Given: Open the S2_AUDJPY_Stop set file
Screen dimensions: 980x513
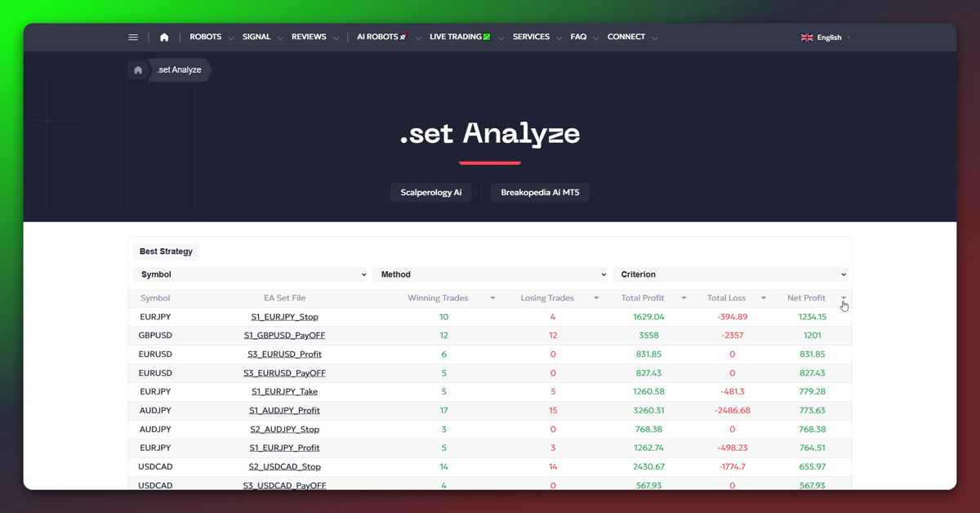Looking at the screenshot, I should 285,430.
